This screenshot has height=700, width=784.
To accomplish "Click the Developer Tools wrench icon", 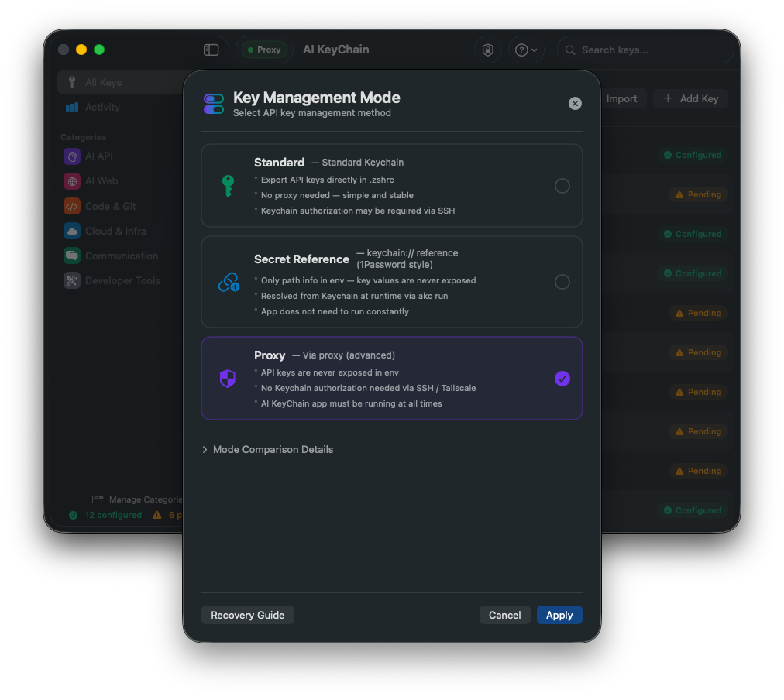I will point(72,280).
